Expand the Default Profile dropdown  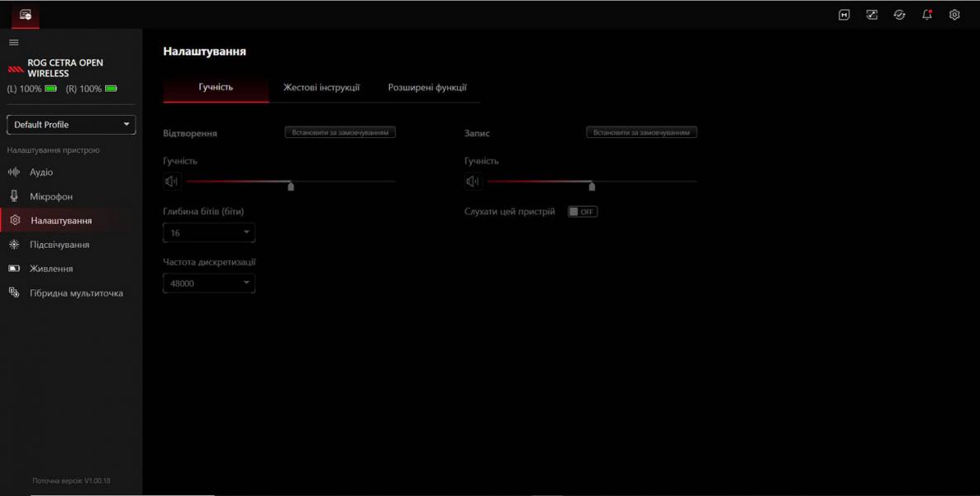pos(71,125)
